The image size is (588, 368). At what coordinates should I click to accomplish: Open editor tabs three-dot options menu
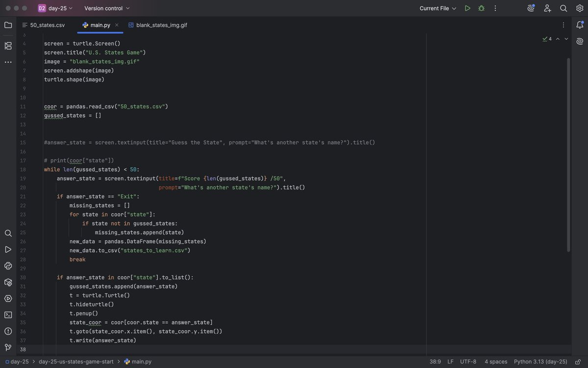563,25
